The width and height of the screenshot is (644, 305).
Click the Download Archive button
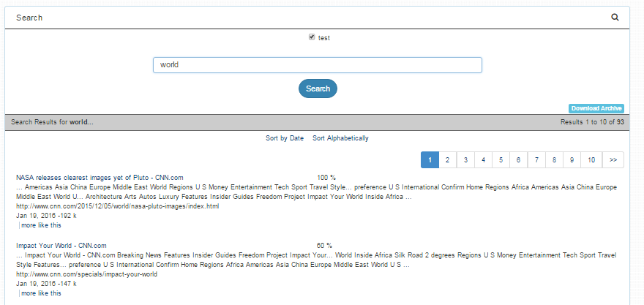[596, 108]
